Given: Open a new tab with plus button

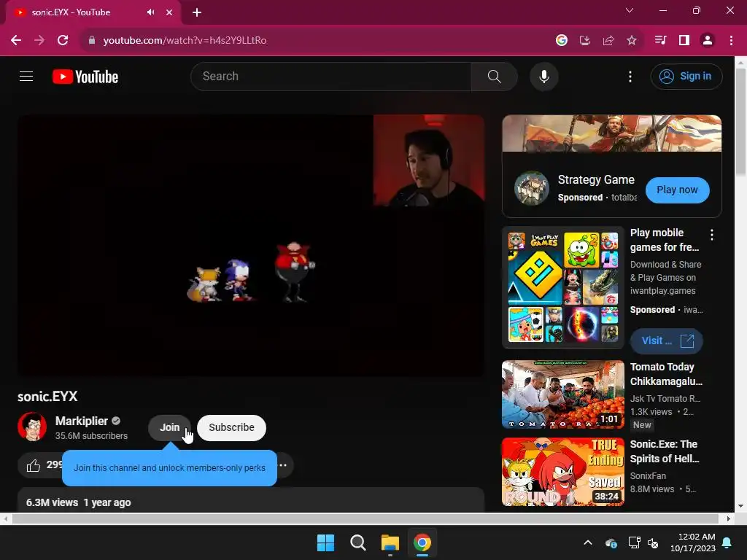Looking at the screenshot, I should (197, 12).
